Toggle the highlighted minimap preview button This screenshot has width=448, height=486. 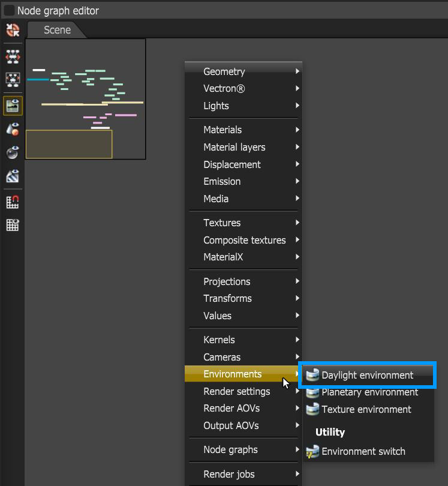tap(13, 106)
